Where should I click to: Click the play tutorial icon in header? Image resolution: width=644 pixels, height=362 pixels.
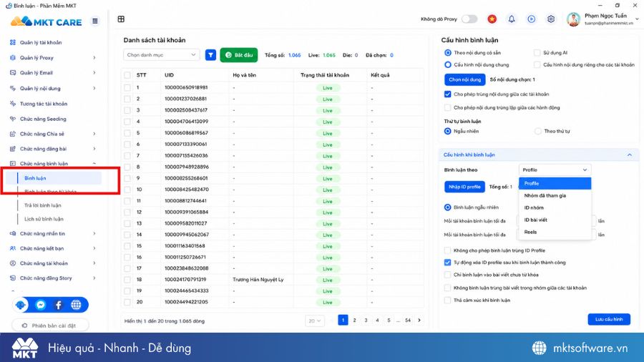532,19
